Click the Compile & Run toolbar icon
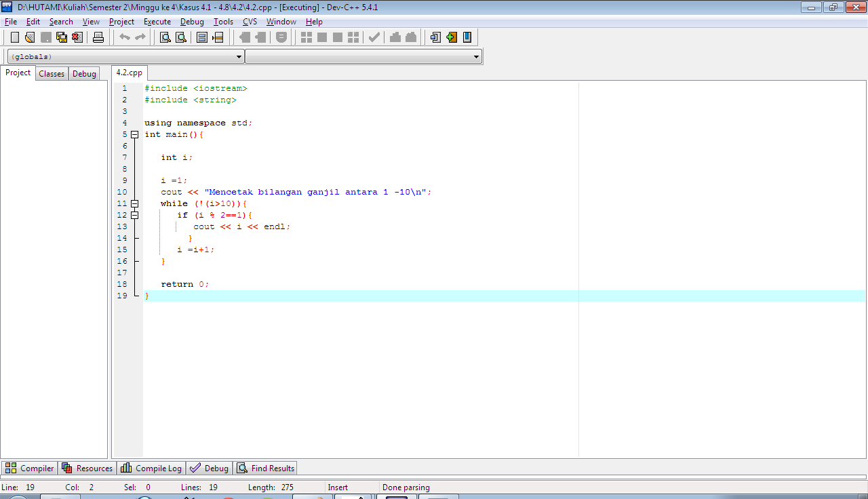This screenshot has width=868, height=499. click(x=338, y=37)
